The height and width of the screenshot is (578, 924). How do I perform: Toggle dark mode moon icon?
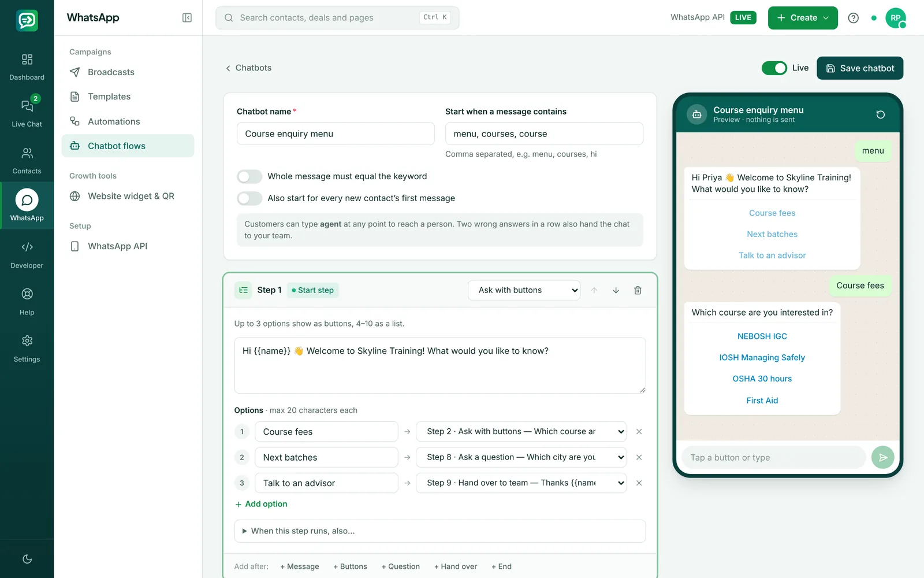(27, 559)
